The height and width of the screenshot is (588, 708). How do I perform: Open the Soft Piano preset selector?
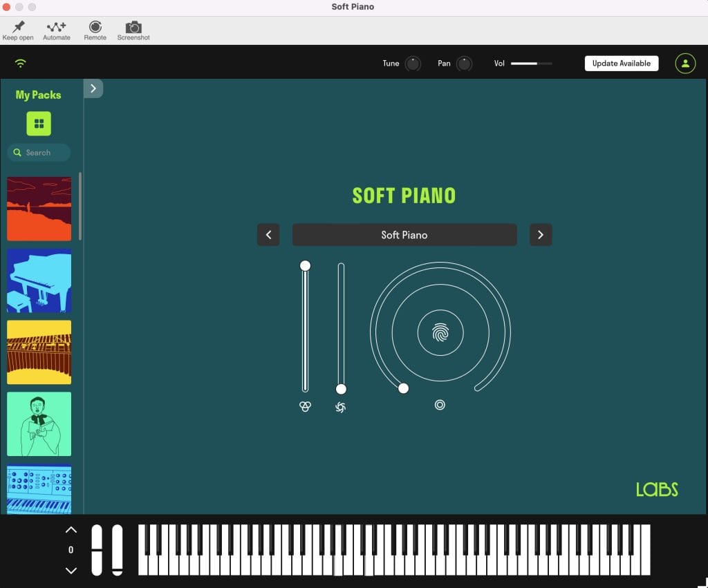[404, 235]
